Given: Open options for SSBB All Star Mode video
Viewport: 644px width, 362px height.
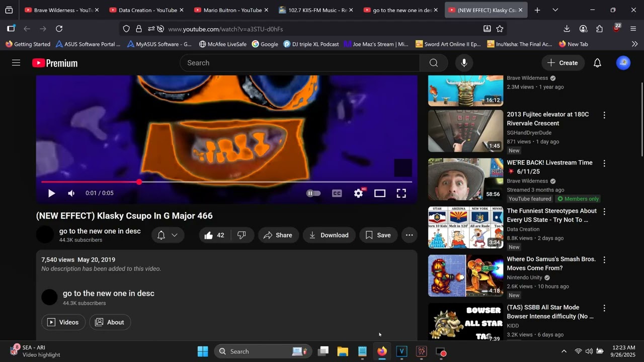Looking at the screenshot, I should click(x=604, y=308).
